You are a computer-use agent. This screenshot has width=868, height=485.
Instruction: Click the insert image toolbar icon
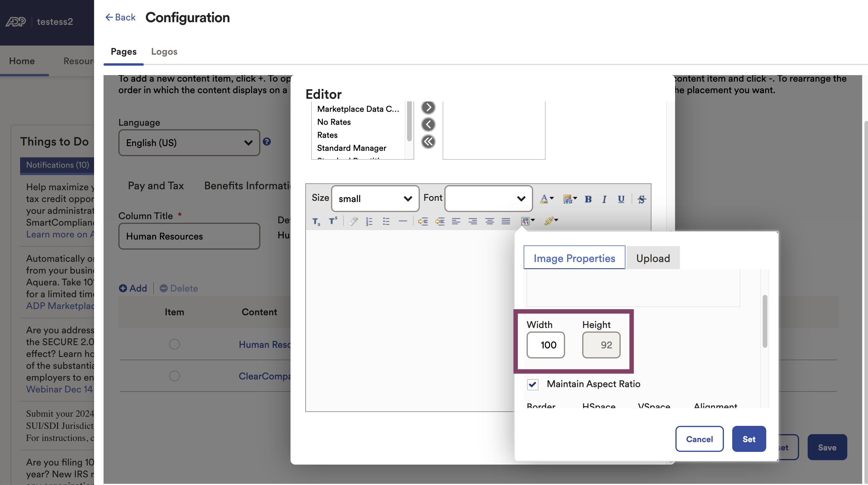point(525,221)
